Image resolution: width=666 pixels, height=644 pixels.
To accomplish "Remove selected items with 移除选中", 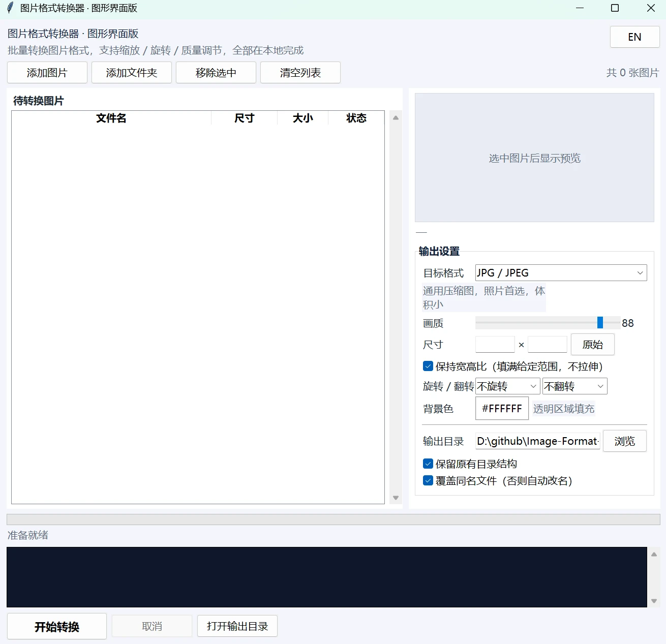I will [216, 73].
